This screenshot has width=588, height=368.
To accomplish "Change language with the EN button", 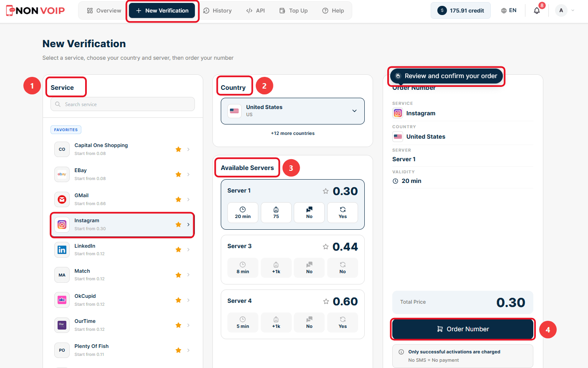I will tap(509, 10).
